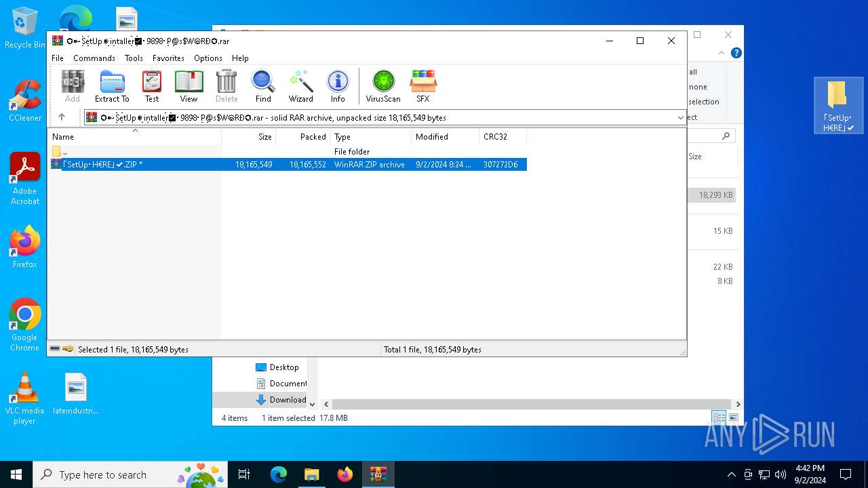Select the CCleaner desktop shortcut
Image resolution: width=868 pixels, height=488 pixels.
point(24,100)
